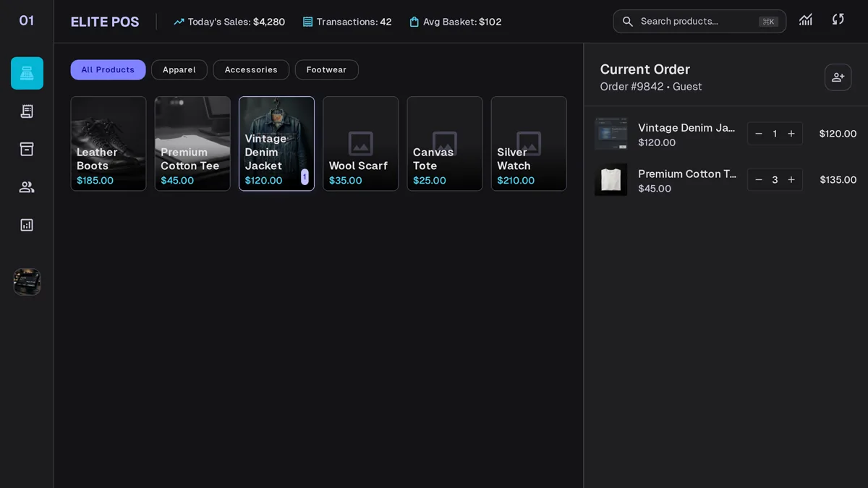The image size is (868, 488).
Task: Add Leather Boots product card
Action: pos(109,144)
